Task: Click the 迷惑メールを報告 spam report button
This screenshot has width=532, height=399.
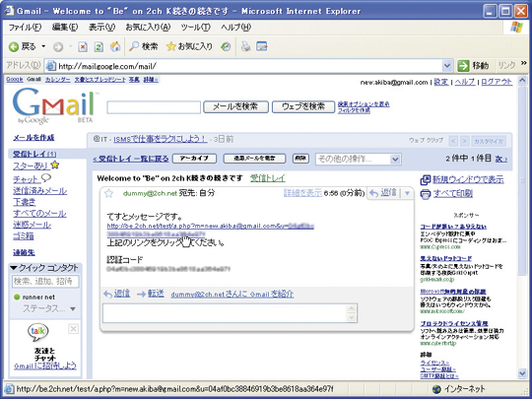Action: [254, 159]
